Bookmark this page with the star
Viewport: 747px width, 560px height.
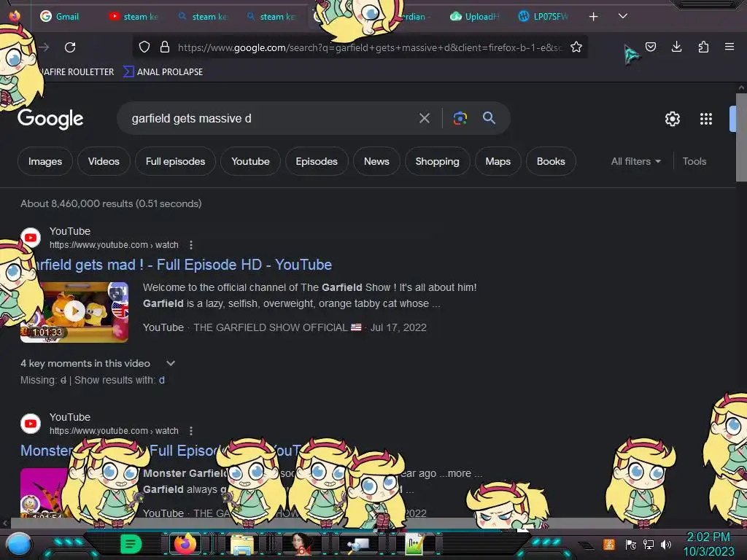(576, 47)
